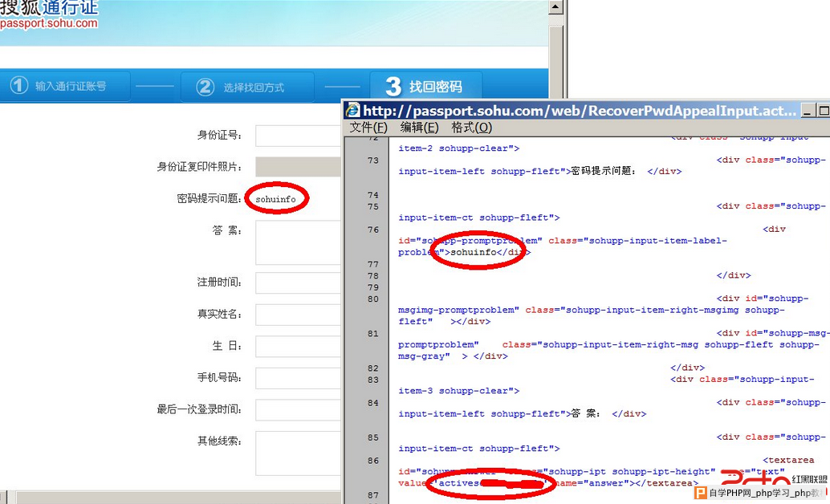Click the sohupp-input-item-label-problem class text
This screenshot has height=504, width=830.
[564, 246]
